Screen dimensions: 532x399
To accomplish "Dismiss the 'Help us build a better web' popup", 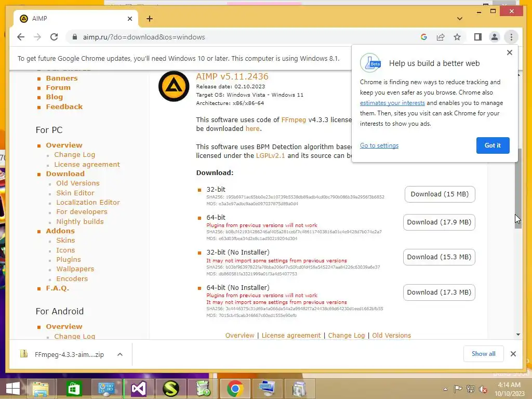I will (x=509, y=52).
